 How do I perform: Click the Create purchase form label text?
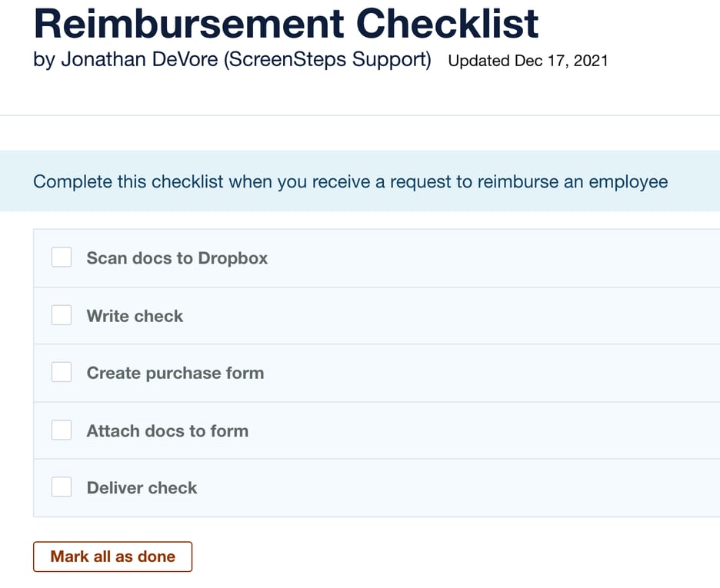[x=175, y=374]
